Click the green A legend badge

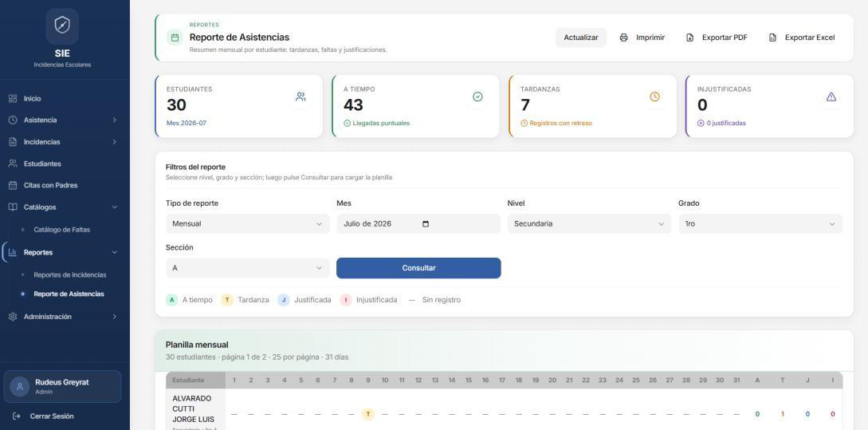171,300
